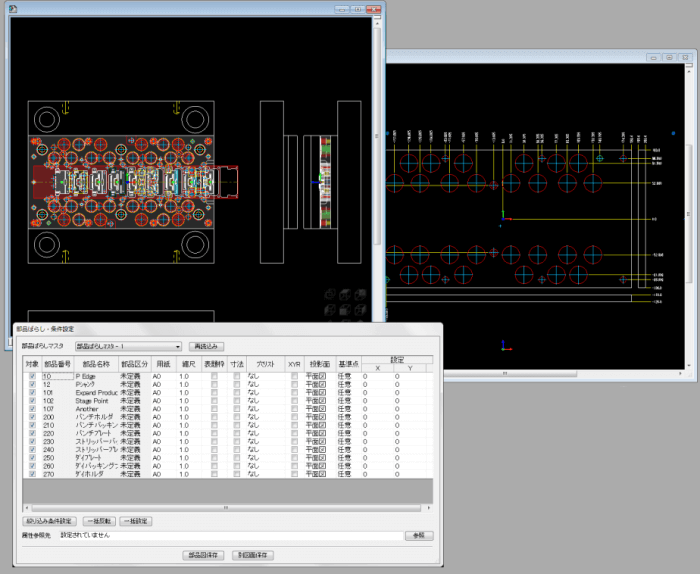Image resolution: width=700 pixels, height=574 pixels.
Task: Enable 表題枠 checkbox for part 10
Action: (x=214, y=376)
